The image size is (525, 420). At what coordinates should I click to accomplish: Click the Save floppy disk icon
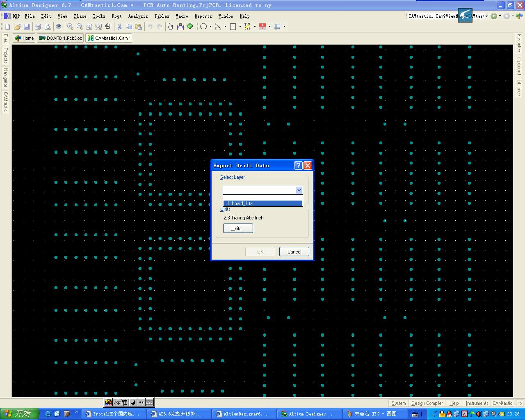pos(27,27)
